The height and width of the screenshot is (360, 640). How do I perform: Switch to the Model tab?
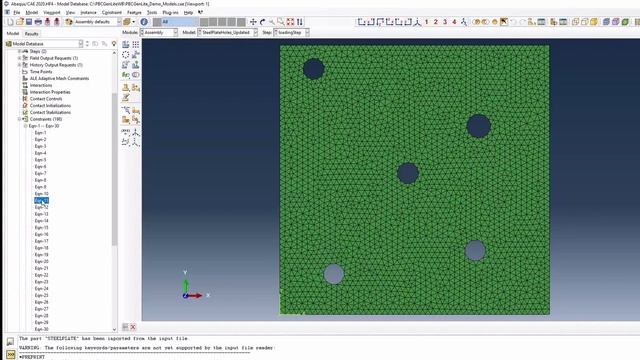tap(13, 33)
